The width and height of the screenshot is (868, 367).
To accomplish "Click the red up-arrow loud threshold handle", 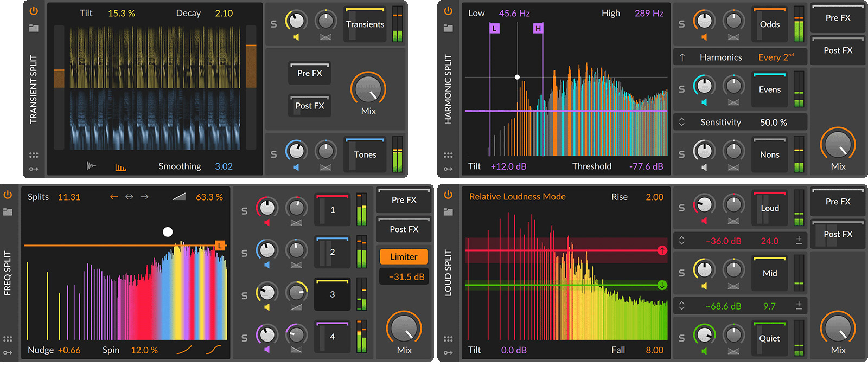I will point(662,250).
